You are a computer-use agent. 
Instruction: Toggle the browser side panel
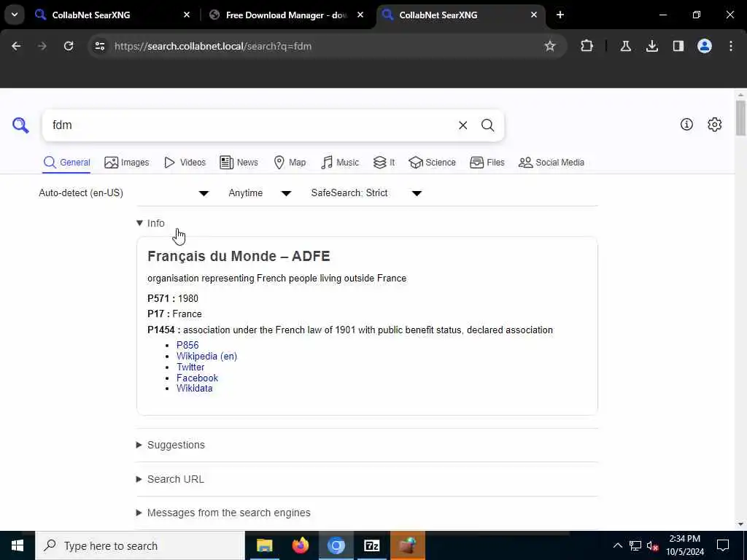678,46
